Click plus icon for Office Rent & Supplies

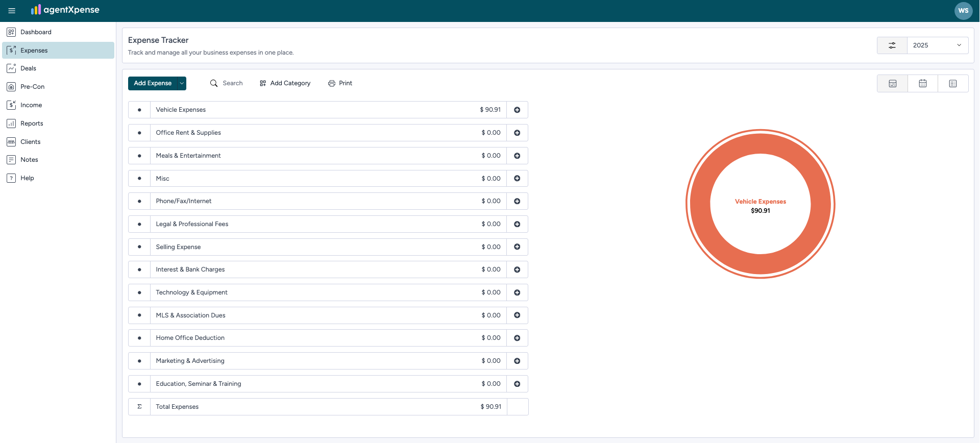click(517, 133)
